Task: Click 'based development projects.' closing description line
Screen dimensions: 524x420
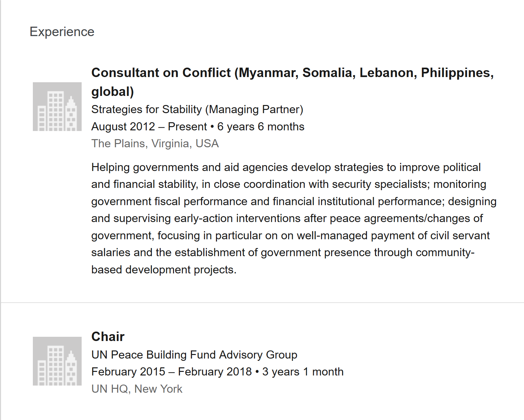Action: 164,270
